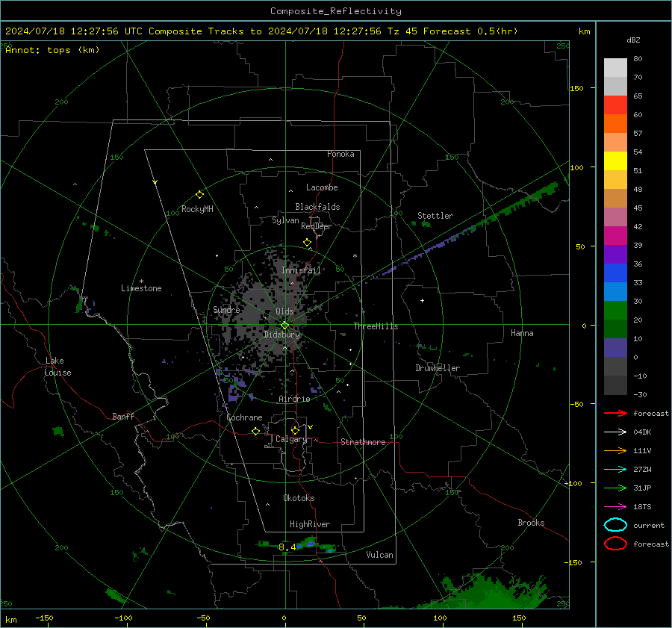The height and width of the screenshot is (628, 672).
Task: Click the Hanna city label
Action: click(522, 333)
